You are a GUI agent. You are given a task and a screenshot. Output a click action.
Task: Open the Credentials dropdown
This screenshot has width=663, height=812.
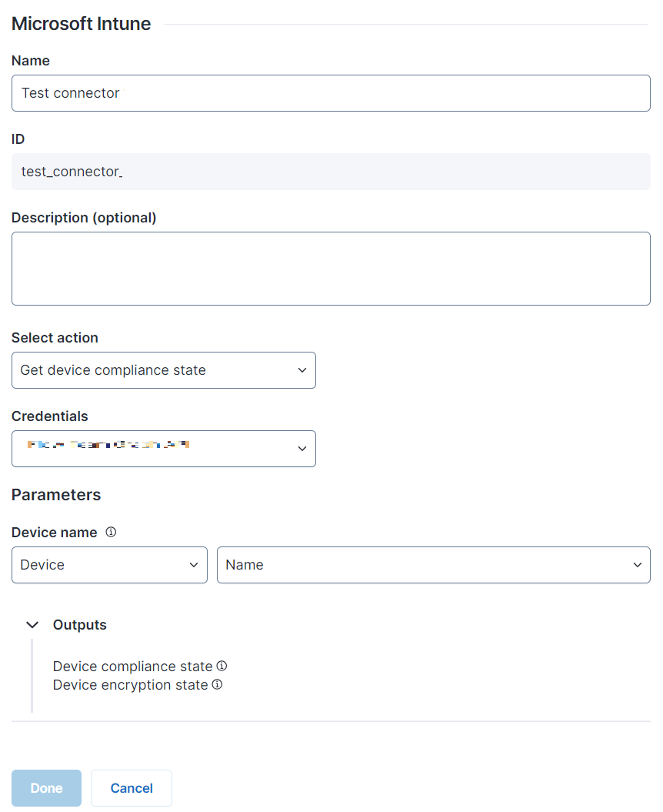pyautogui.click(x=163, y=449)
